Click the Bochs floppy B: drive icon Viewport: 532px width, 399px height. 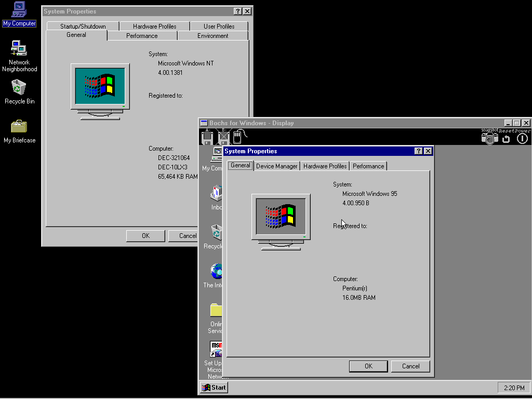(224, 137)
